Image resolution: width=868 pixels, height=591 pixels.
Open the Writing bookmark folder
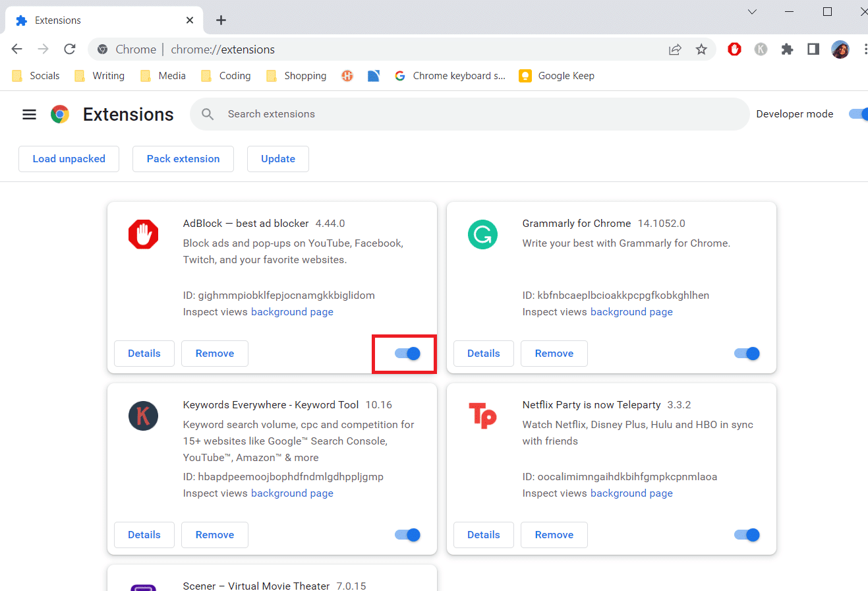tap(100, 76)
